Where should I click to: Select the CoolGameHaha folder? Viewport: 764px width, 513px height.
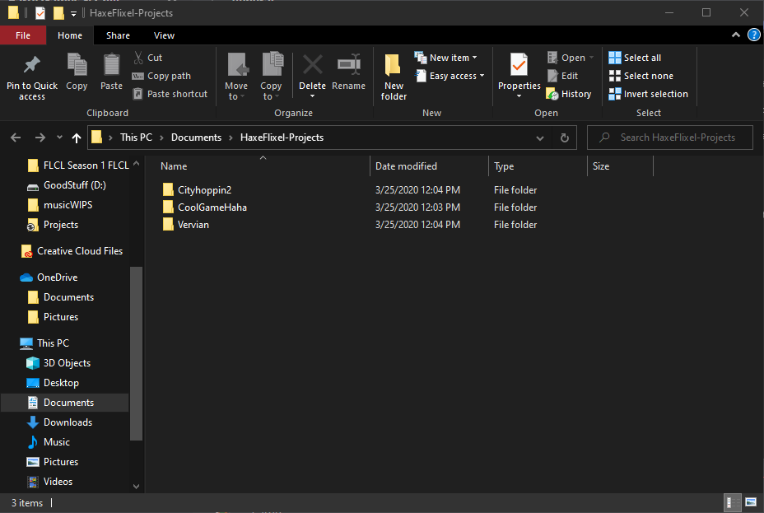pyautogui.click(x=211, y=208)
